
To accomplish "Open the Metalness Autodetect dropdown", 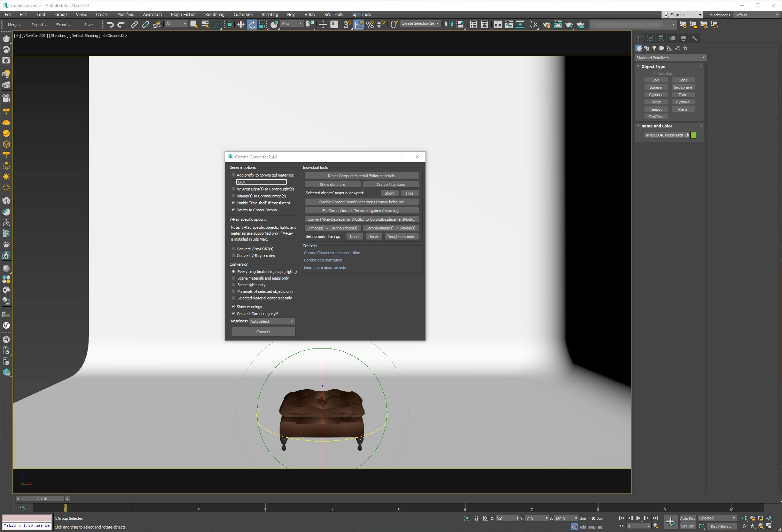I will click(x=272, y=321).
